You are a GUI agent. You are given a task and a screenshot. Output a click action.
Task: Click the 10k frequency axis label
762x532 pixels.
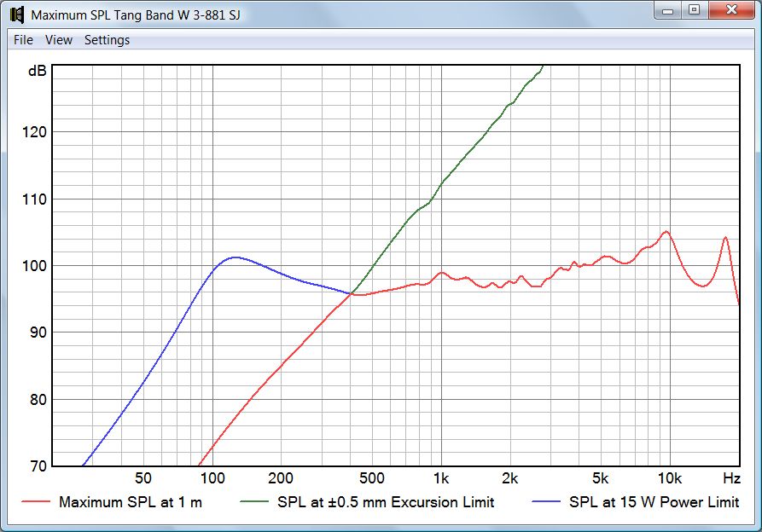tap(670, 478)
